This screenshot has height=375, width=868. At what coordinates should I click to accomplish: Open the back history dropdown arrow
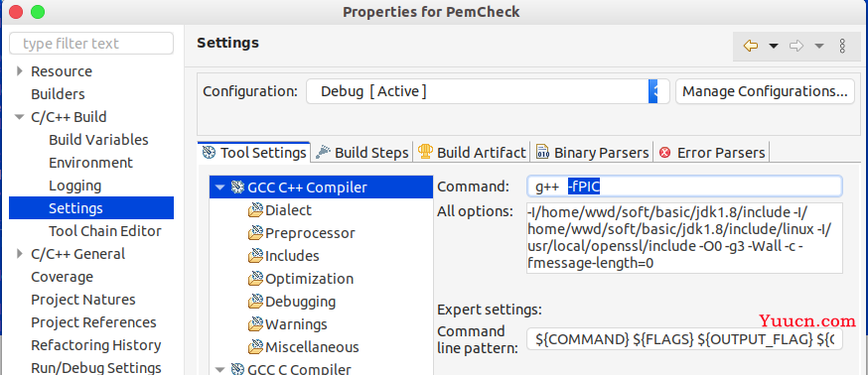click(x=774, y=46)
